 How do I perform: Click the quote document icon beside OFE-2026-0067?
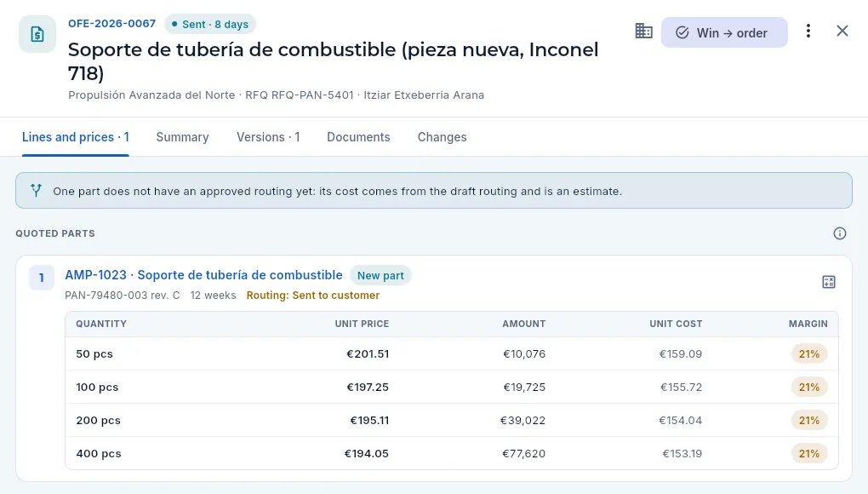pyautogui.click(x=37, y=34)
